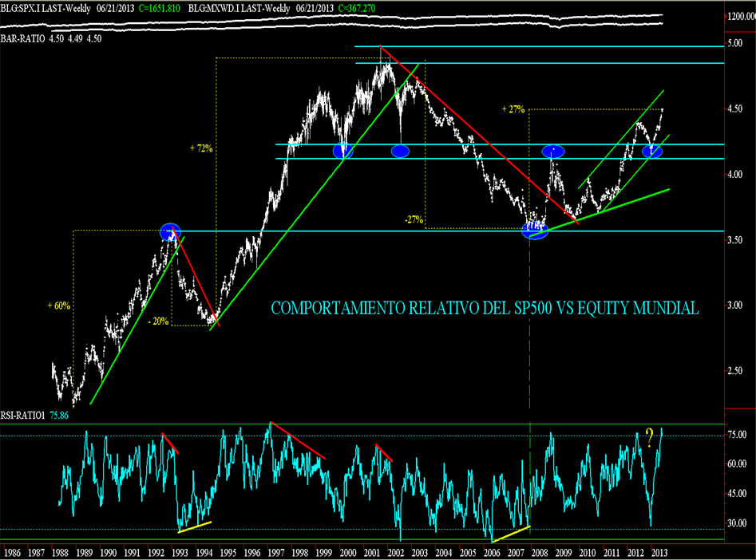756x560 pixels.
Task: Click the +60% gain annotation
Action: click(58, 305)
